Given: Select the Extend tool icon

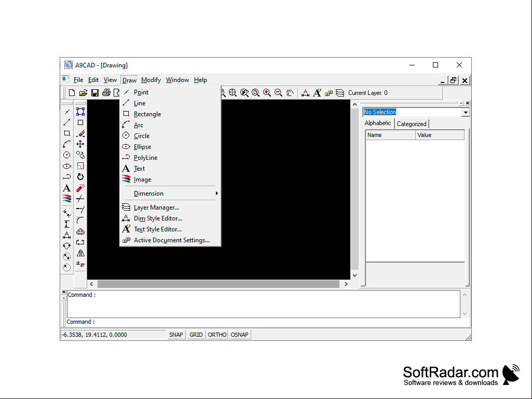Looking at the screenshot, I should point(80,209).
